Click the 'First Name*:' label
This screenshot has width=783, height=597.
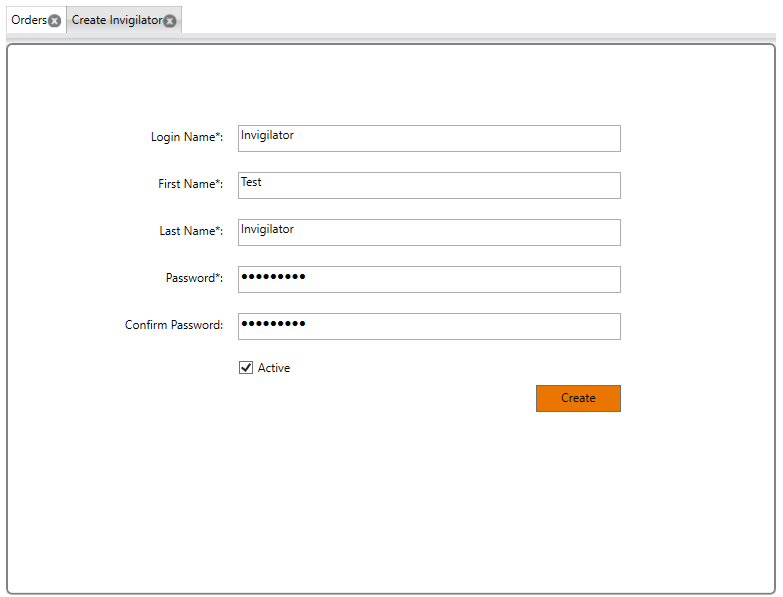190,184
